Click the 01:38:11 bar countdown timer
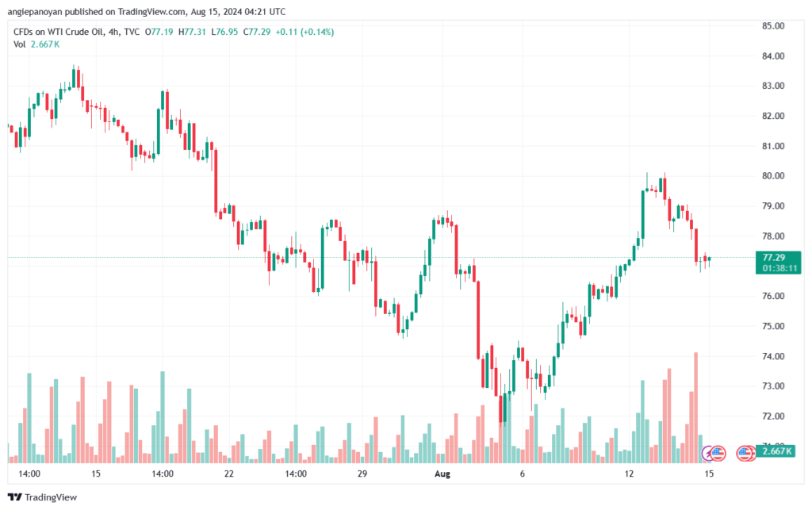812x510 pixels. [x=779, y=268]
